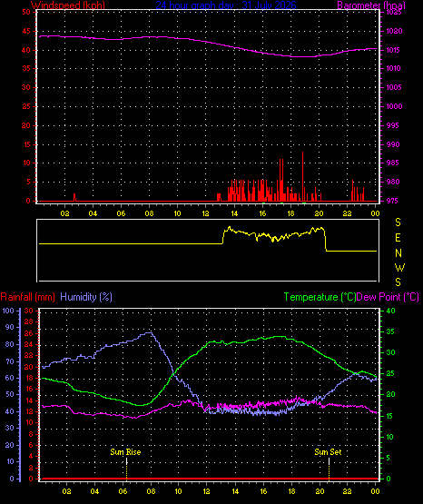The image size is (423, 504).
Task: Click hour 20 on the rainfall chart's time axis
Action: pyautogui.click(x=320, y=491)
